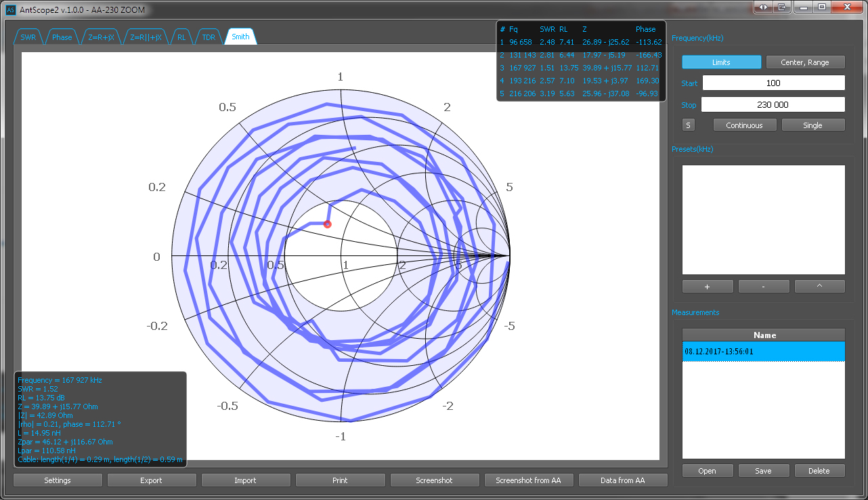Run a Single measurement

(x=813, y=125)
